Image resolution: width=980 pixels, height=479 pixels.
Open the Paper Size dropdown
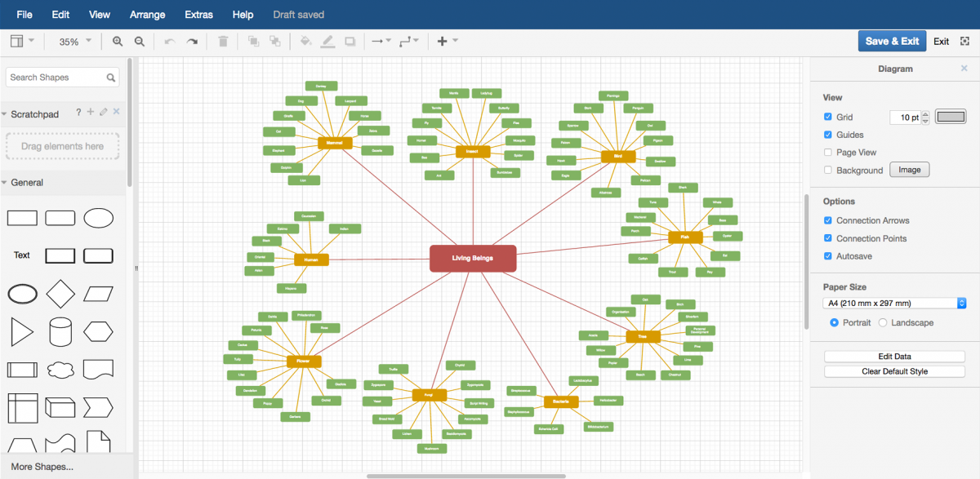893,303
